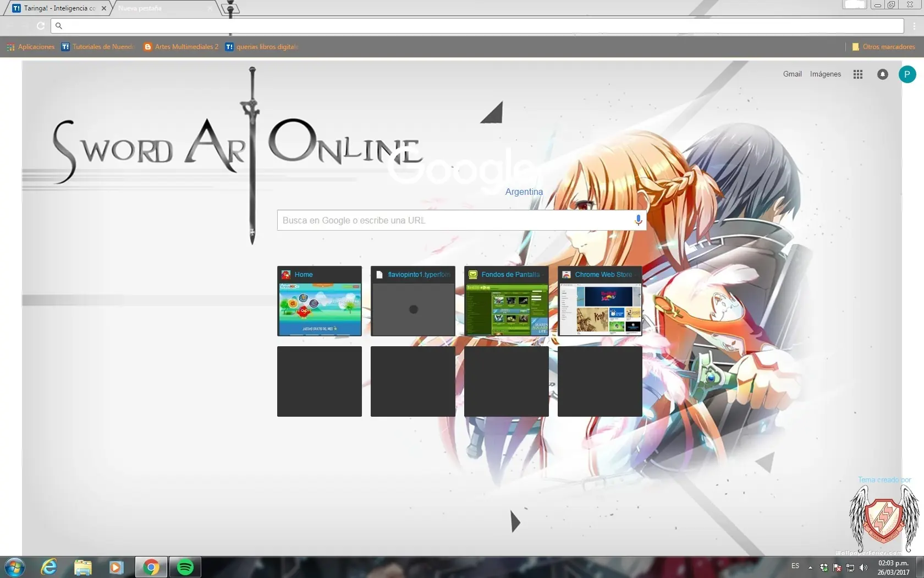Screen dimensions: 924x578
Task: View Google notifications bell
Action: pos(882,74)
